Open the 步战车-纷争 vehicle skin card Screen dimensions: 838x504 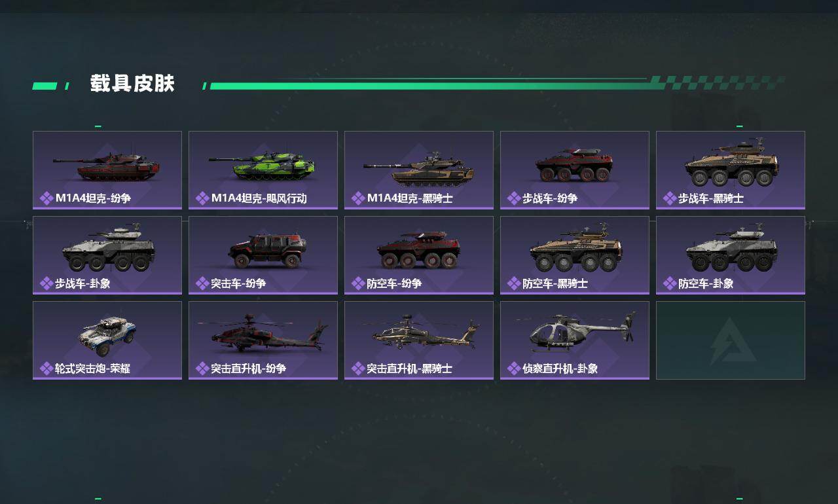coord(575,170)
